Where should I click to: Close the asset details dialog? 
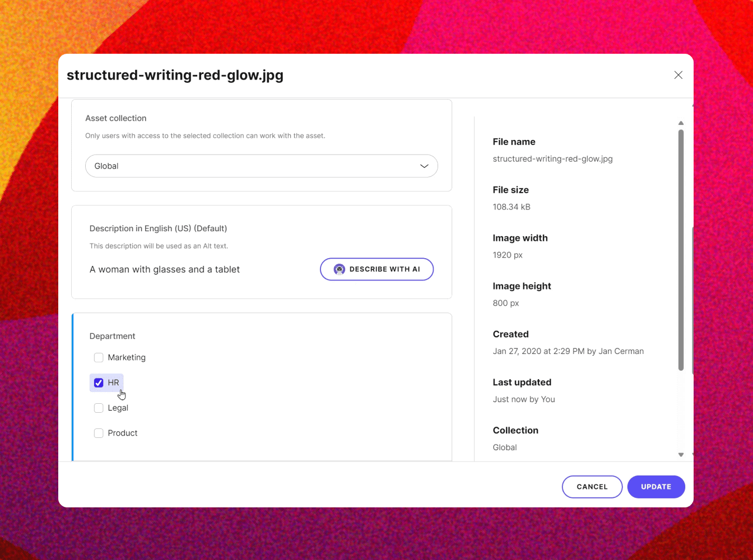coord(678,75)
